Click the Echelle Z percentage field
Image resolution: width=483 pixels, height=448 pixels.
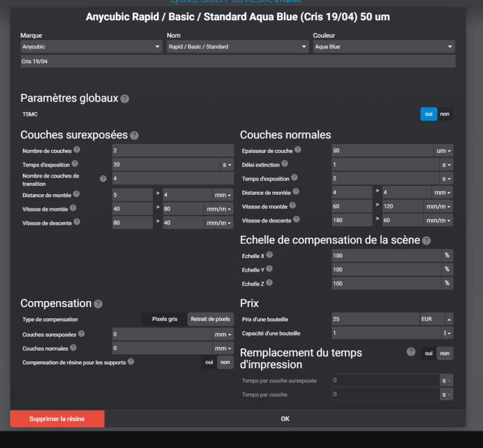tap(386, 284)
